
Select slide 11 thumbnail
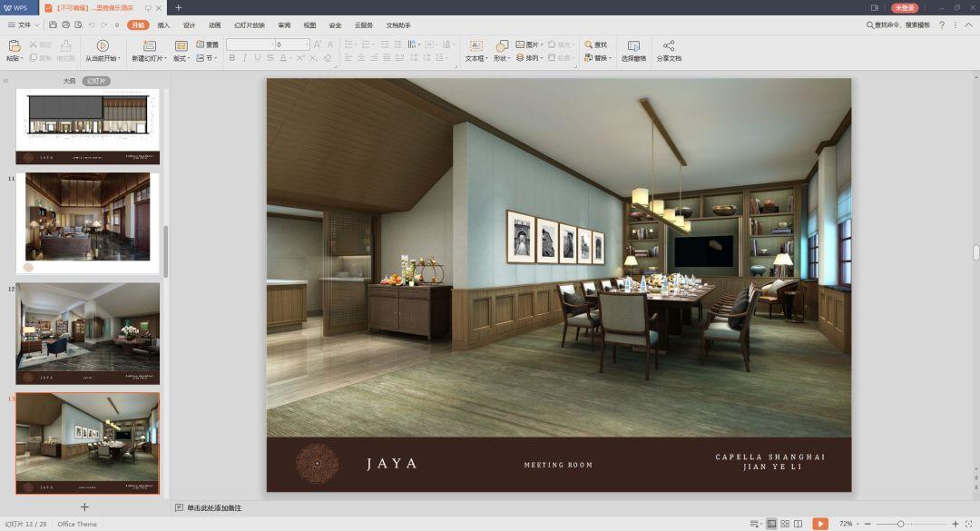click(x=87, y=223)
